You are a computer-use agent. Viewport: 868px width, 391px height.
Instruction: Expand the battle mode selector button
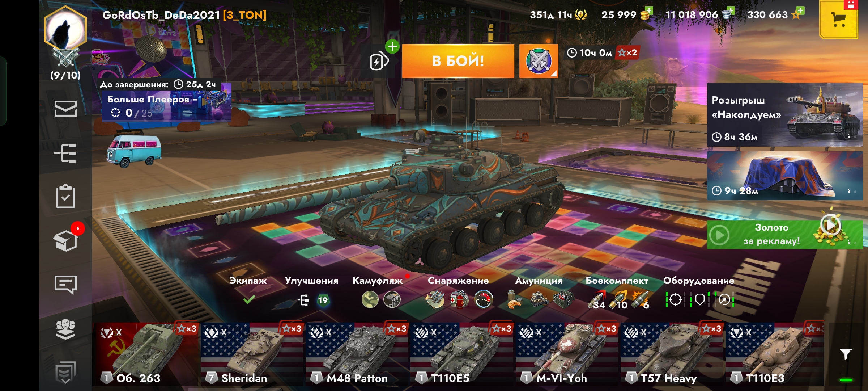539,61
